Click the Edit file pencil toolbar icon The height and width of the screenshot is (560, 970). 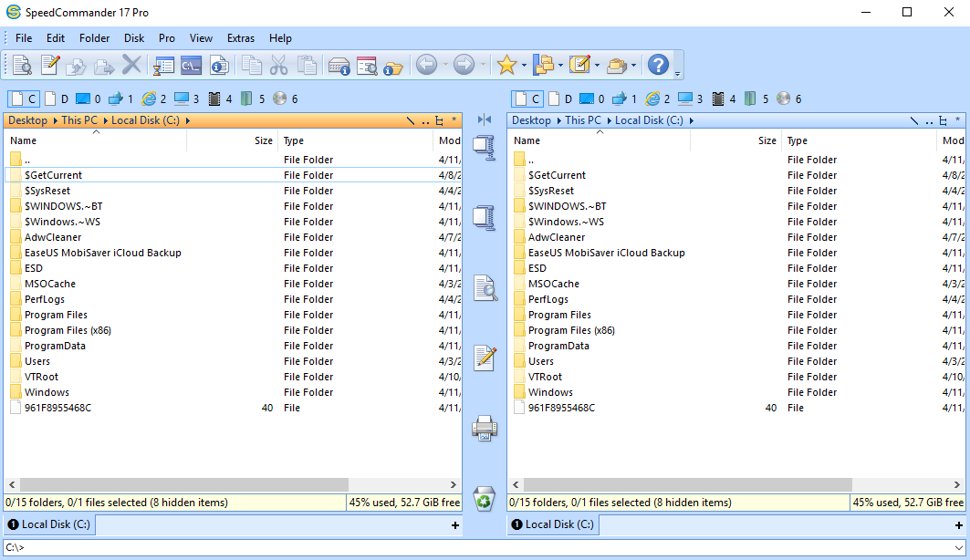(x=49, y=65)
